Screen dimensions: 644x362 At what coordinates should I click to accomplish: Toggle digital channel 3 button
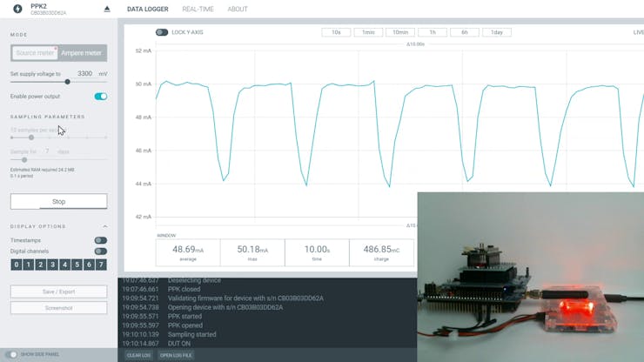point(52,265)
